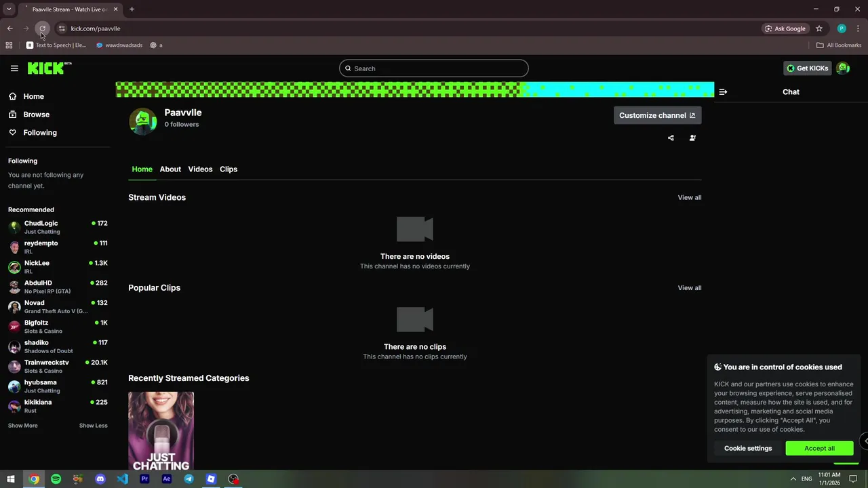This screenshot has height=488, width=868.
Task: Click Ask Google button
Action: click(x=785, y=28)
